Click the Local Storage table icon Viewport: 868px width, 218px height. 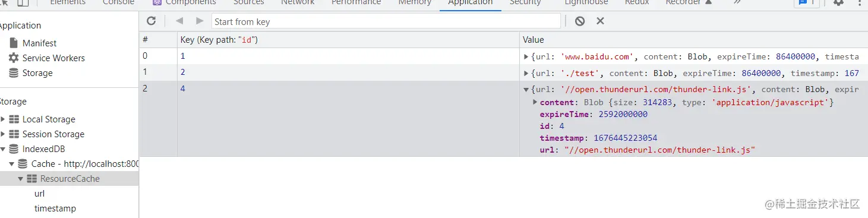point(14,119)
